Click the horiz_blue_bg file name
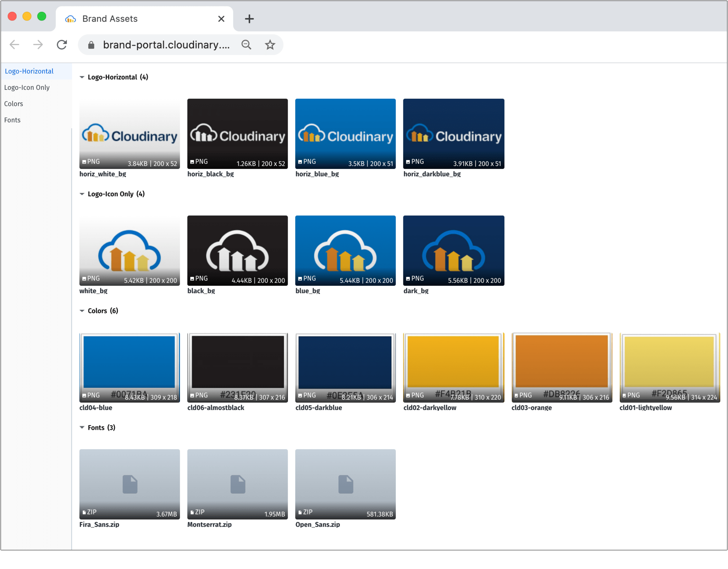The image size is (728, 569). coord(317,174)
